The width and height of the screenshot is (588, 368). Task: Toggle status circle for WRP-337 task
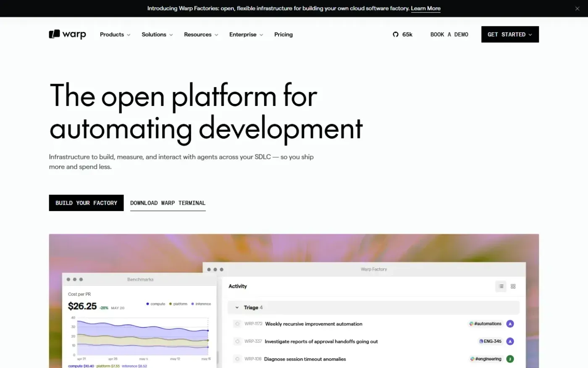point(237,342)
